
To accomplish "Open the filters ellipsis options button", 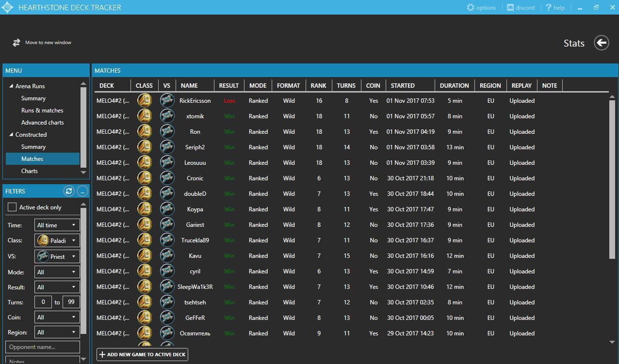I will pyautogui.click(x=82, y=191).
